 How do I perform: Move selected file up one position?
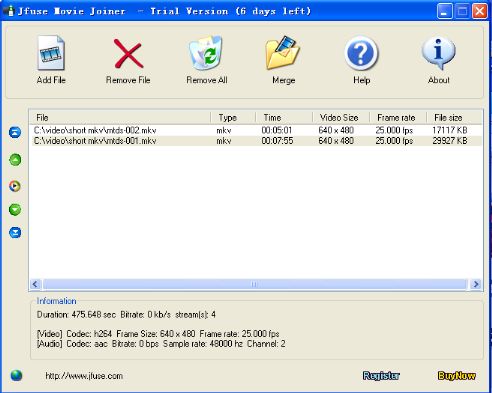click(x=15, y=160)
